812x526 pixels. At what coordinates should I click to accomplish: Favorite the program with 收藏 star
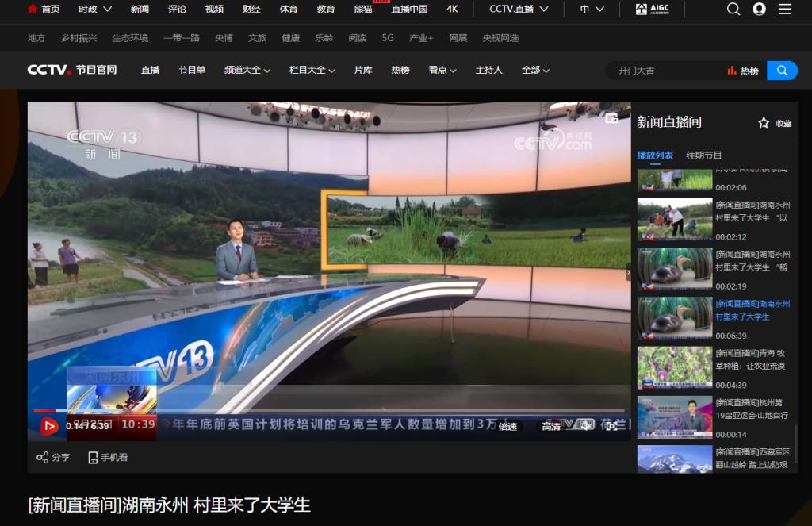[x=774, y=123]
